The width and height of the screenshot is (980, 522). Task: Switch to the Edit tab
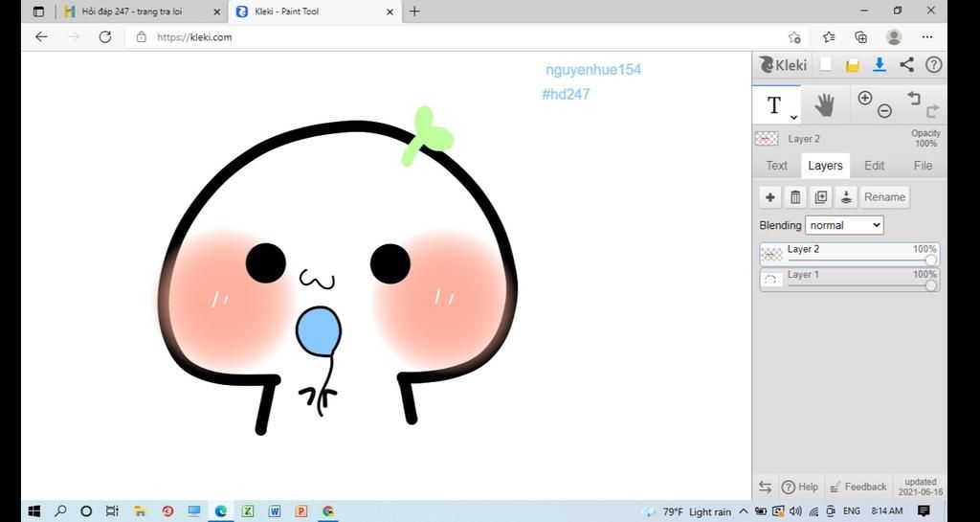tap(874, 166)
